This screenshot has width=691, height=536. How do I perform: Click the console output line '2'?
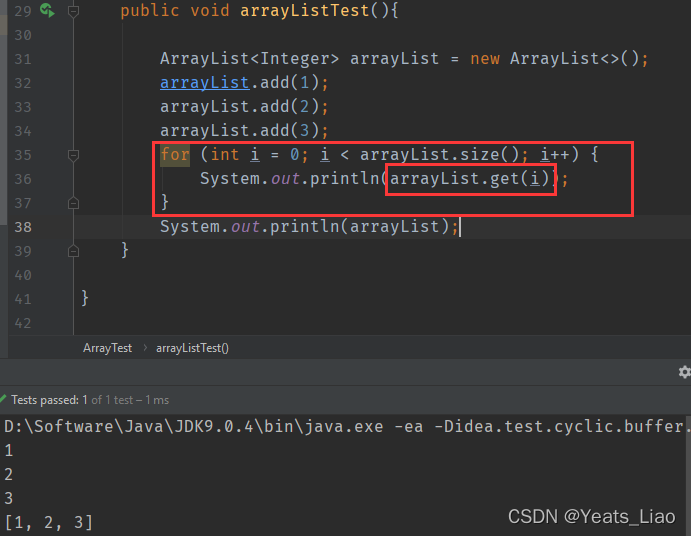pos(8,474)
